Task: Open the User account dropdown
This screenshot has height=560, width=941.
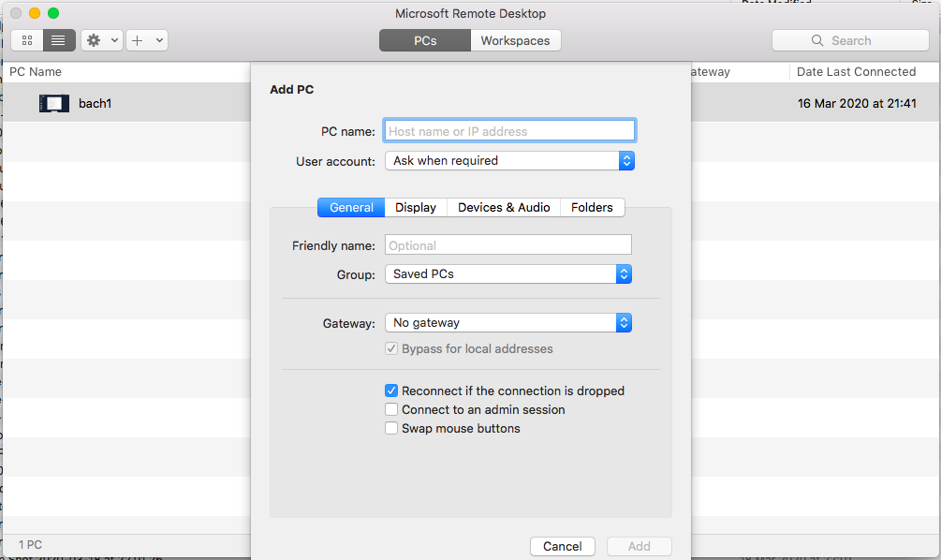Action: tap(509, 161)
